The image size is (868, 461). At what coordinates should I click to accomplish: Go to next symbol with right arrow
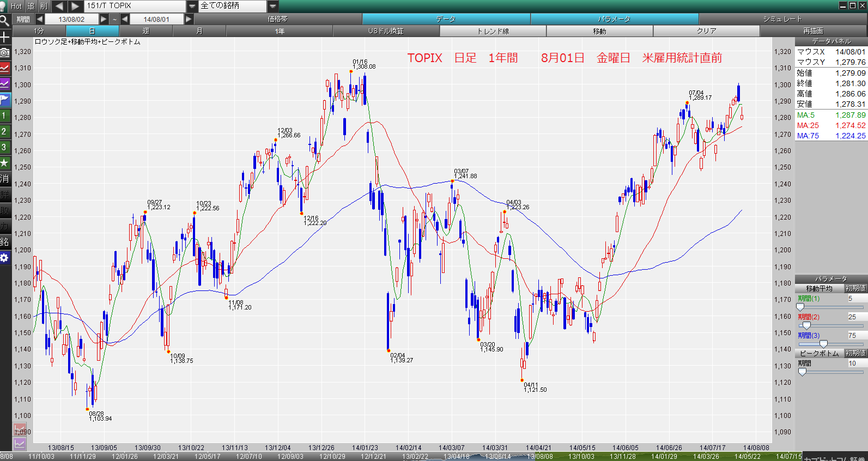coord(76,6)
